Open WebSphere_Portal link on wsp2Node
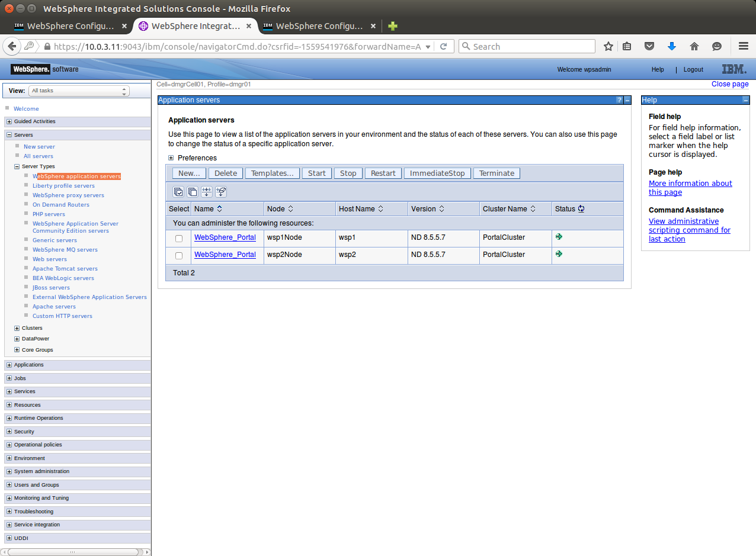The width and height of the screenshot is (756, 556). point(225,255)
